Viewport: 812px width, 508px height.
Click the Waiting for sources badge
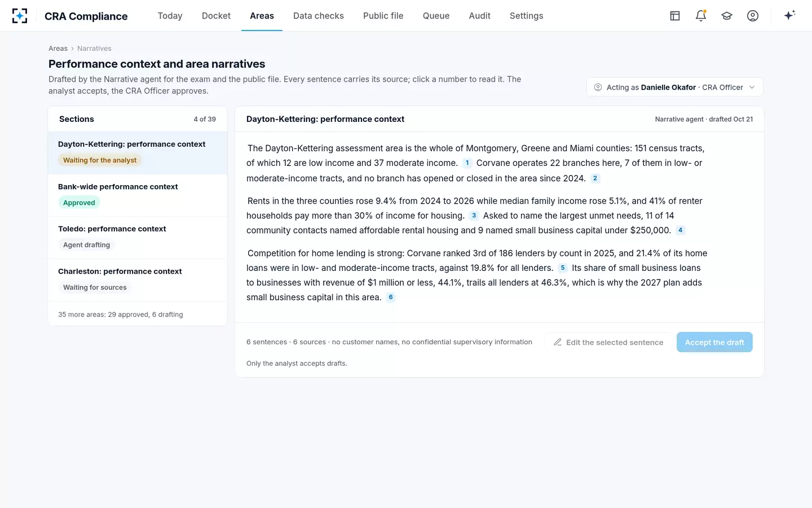point(95,287)
